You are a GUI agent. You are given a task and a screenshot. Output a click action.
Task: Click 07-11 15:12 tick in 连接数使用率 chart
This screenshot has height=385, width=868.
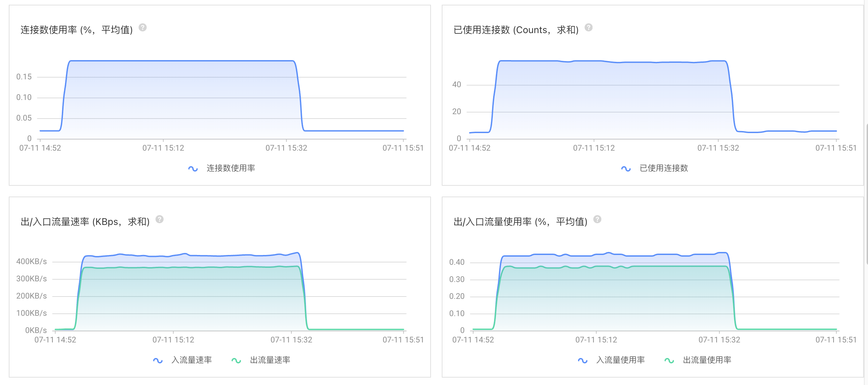tap(163, 148)
